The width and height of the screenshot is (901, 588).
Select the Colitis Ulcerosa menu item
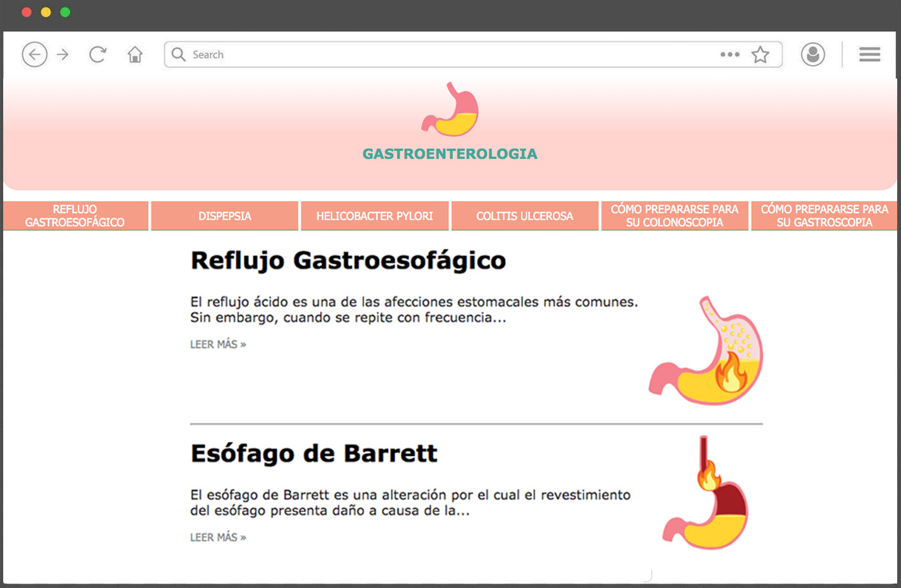(x=524, y=216)
